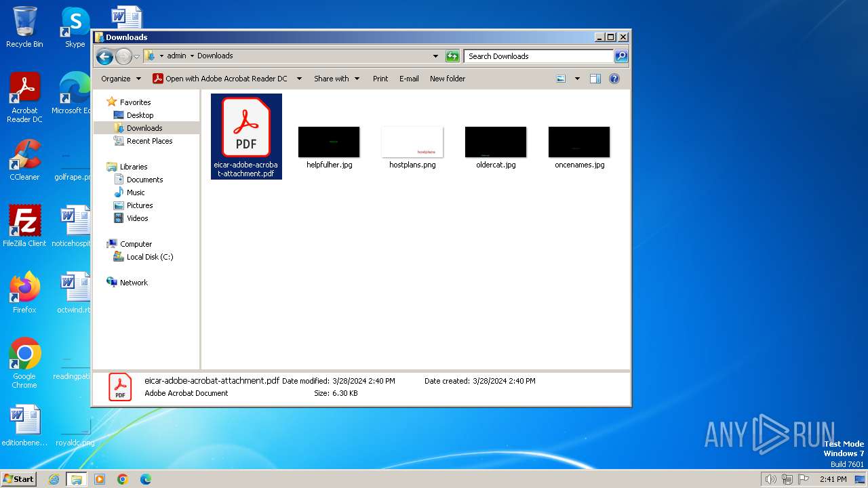Viewport: 868px width, 488px height.
Task: Select Desktop in the Favorites list
Action: pyautogui.click(x=140, y=115)
